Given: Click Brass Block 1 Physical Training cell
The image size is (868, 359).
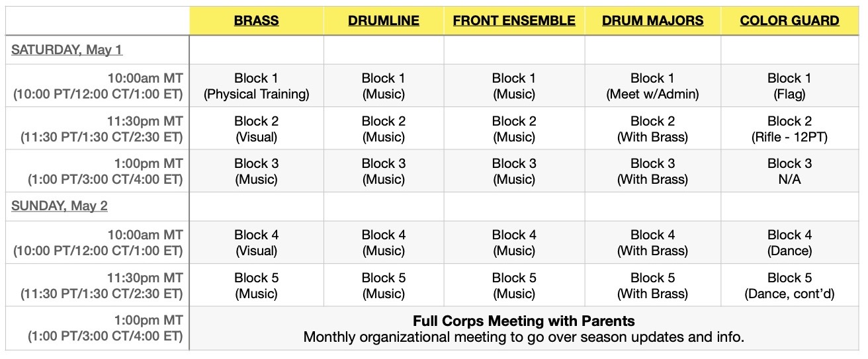Looking at the screenshot, I should pos(256,86).
